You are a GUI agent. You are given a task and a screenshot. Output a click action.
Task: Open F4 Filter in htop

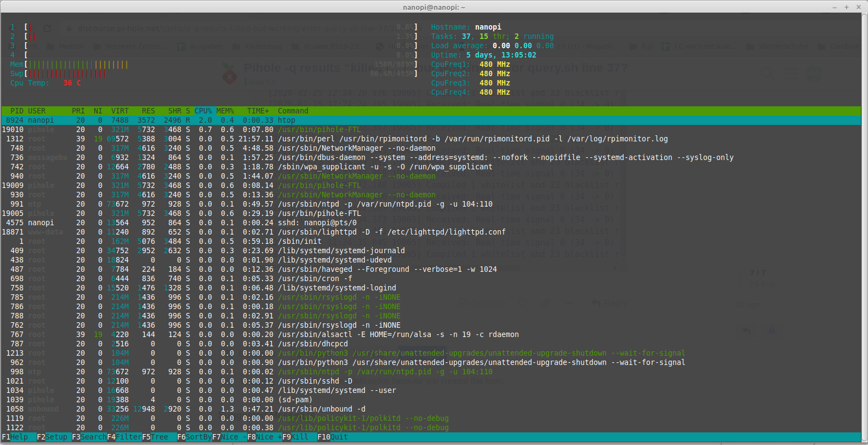coord(124,437)
